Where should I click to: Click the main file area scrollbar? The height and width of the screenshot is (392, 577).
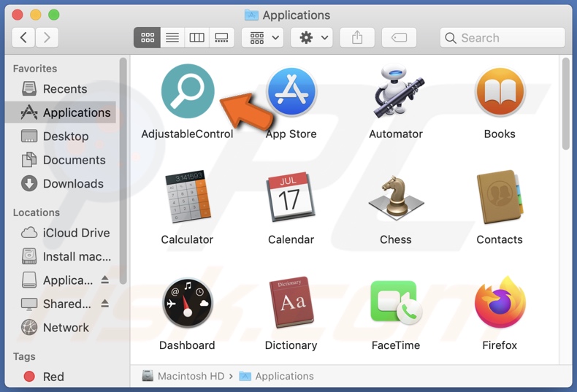coord(566,104)
